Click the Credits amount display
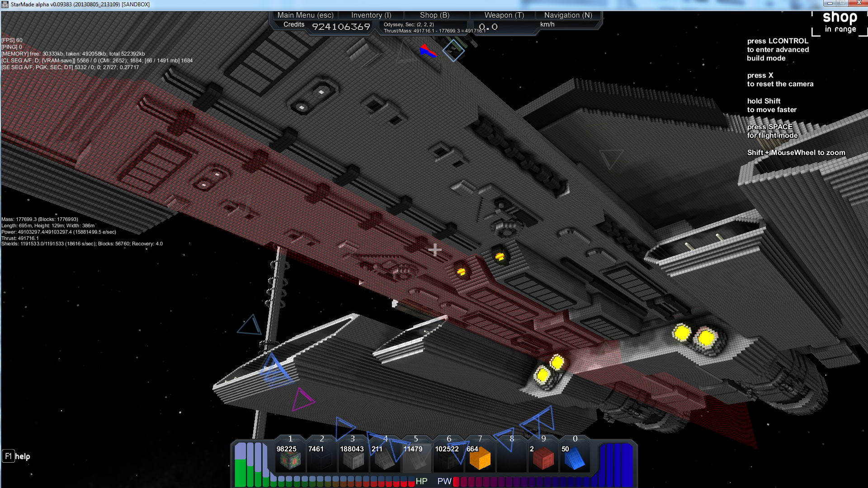The height and width of the screenshot is (488, 868). 341,27
